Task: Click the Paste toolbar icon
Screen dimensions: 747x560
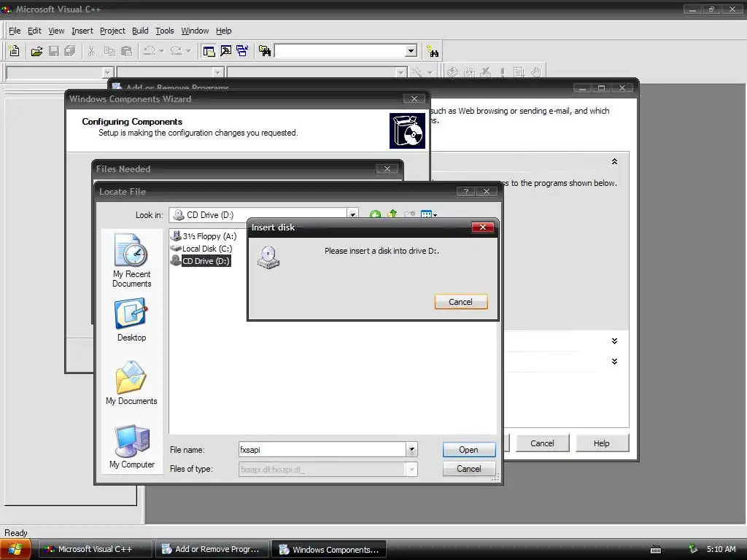Action: (x=127, y=51)
